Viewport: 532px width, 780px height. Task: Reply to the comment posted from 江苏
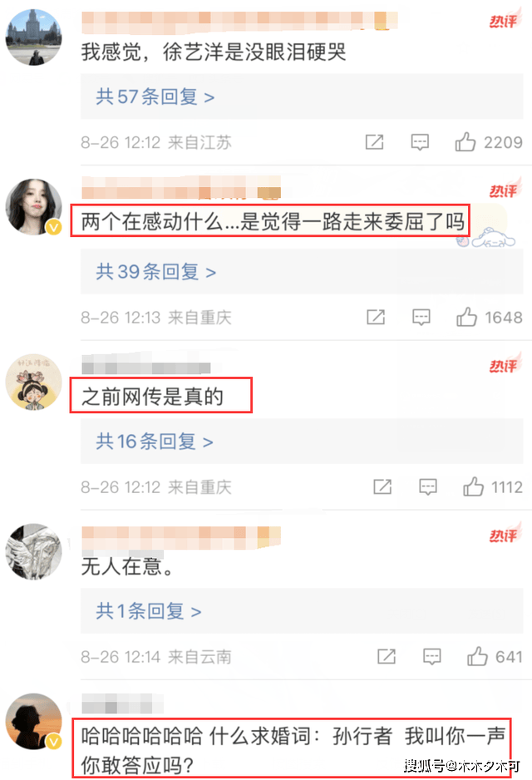point(420,142)
